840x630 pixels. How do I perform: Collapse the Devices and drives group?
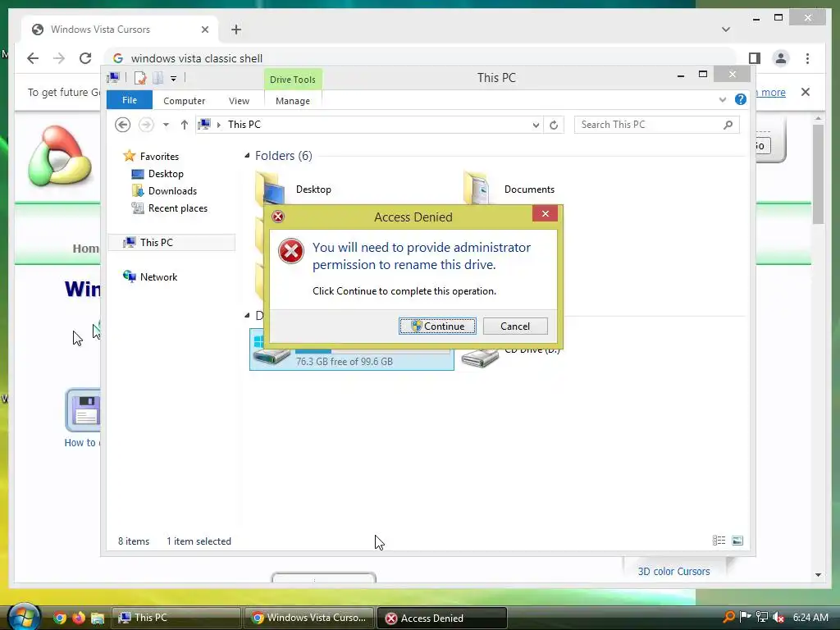click(x=247, y=315)
